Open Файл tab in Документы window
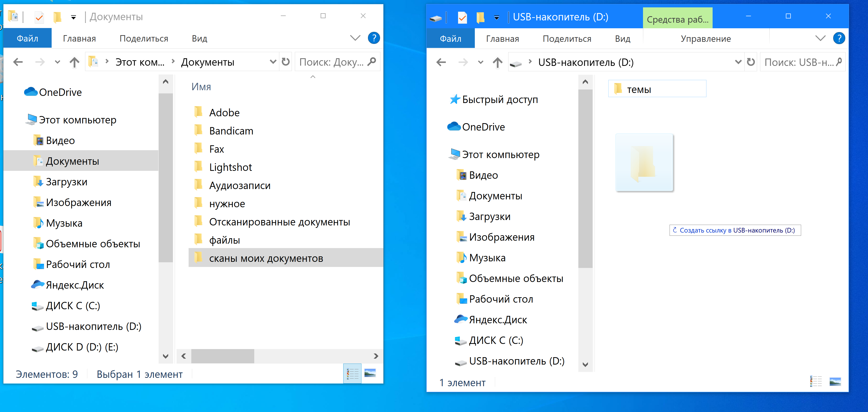Screen dimensions: 868x412 (x=27, y=38)
